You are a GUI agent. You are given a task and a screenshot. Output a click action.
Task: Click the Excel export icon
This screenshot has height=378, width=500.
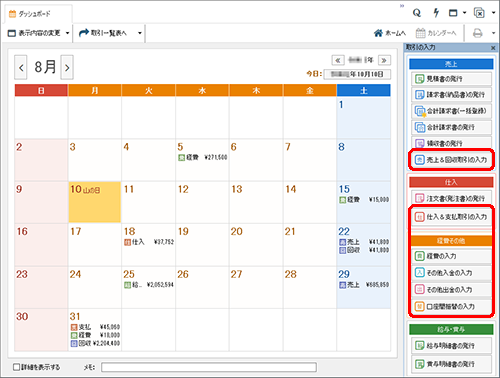479,13
